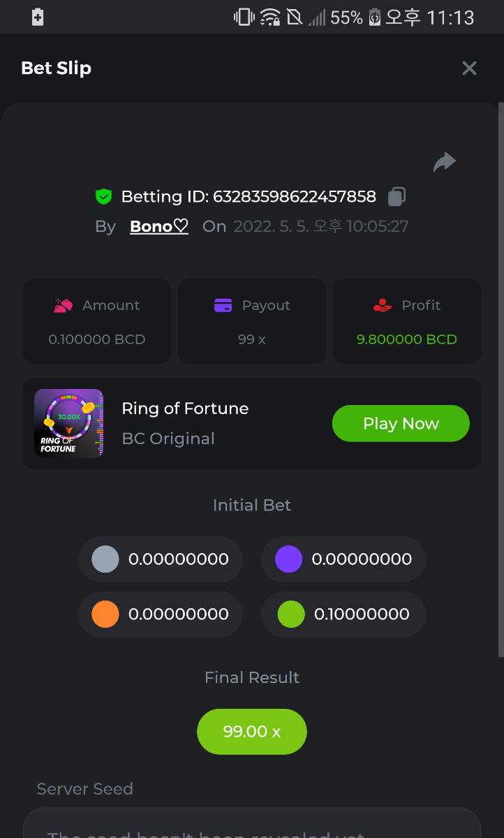The height and width of the screenshot is (838, 504).
Task: Open the Bono user profile link
Action: 159,226
